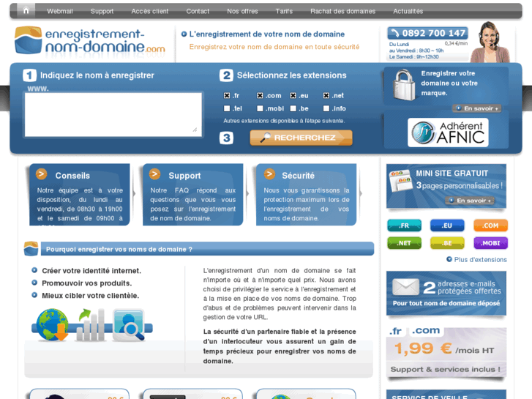Click the logo icon beside Pourquoi header

(x=31, y=249)
